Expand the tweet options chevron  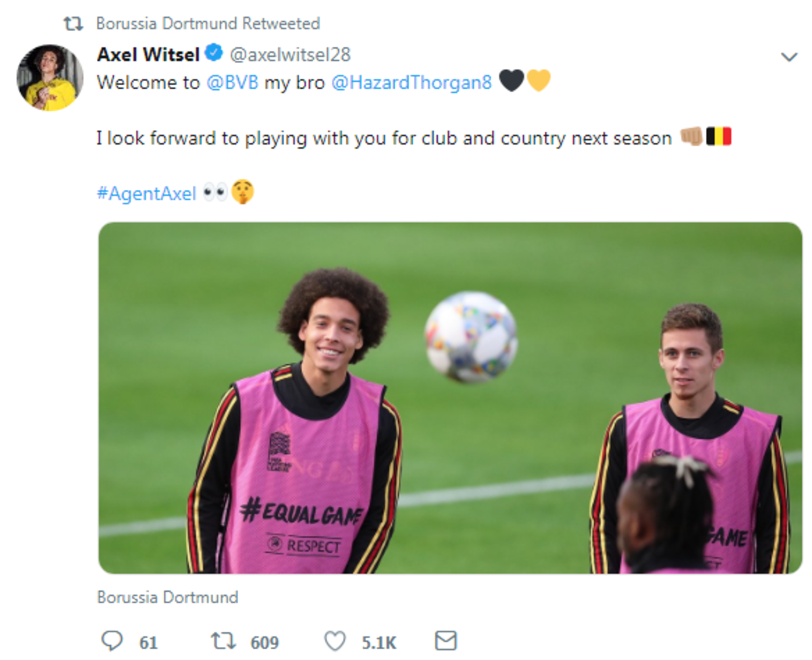point(789,57)
